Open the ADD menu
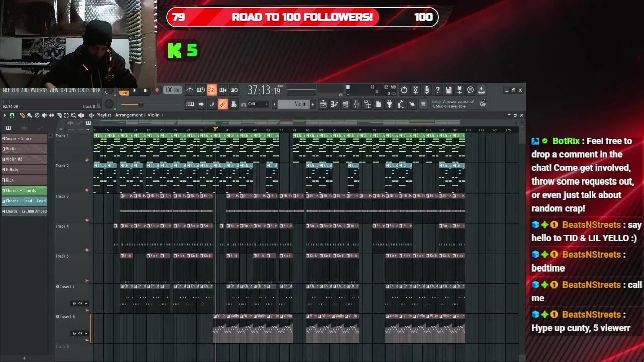Viewport: 644px width, 362px height. (x=25, y=90)
